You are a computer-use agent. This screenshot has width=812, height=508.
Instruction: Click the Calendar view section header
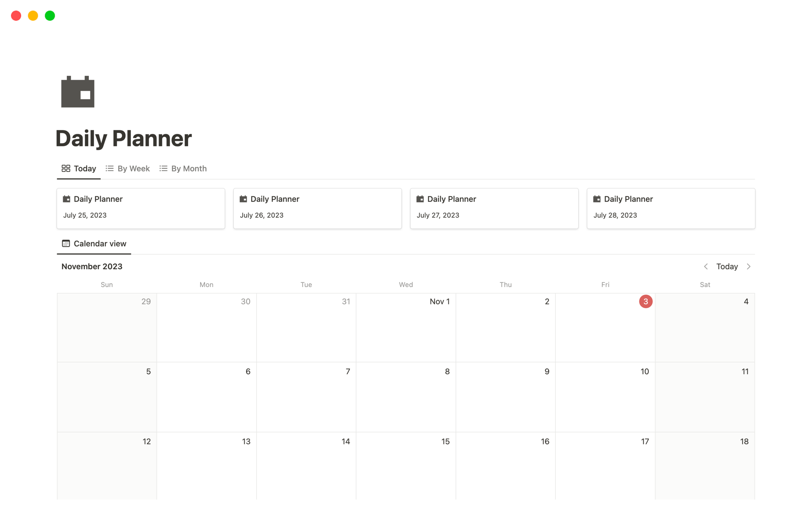click(94, 243)
